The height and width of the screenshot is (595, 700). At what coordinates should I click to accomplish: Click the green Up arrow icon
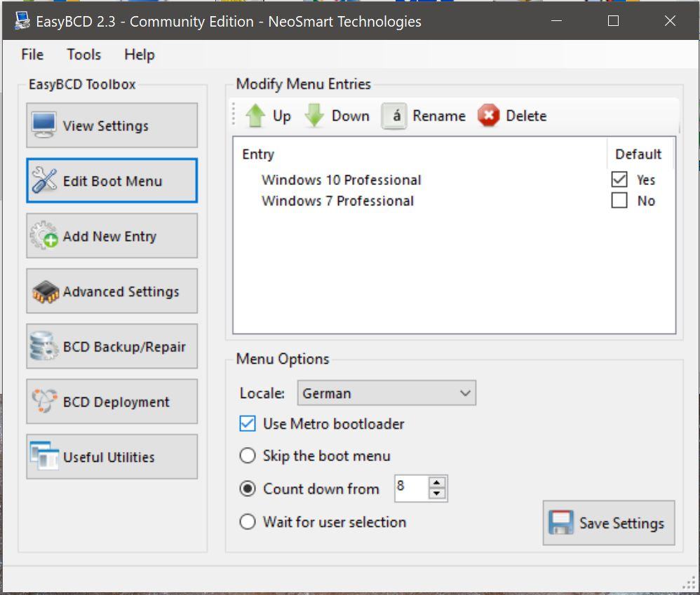pos(255,116)
